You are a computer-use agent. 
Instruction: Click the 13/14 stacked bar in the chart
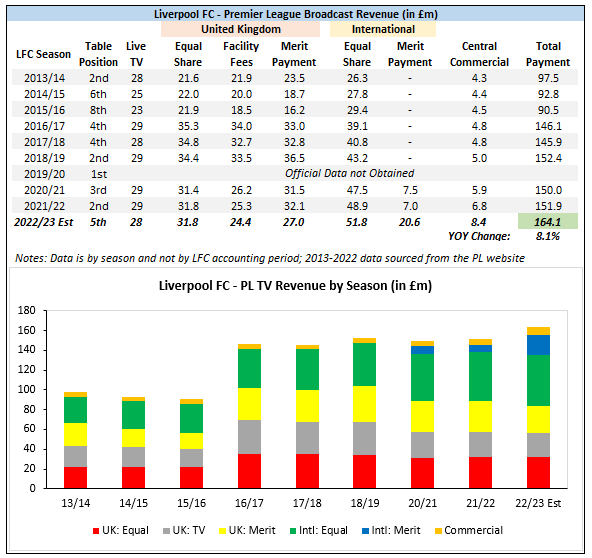coord(76,440)
